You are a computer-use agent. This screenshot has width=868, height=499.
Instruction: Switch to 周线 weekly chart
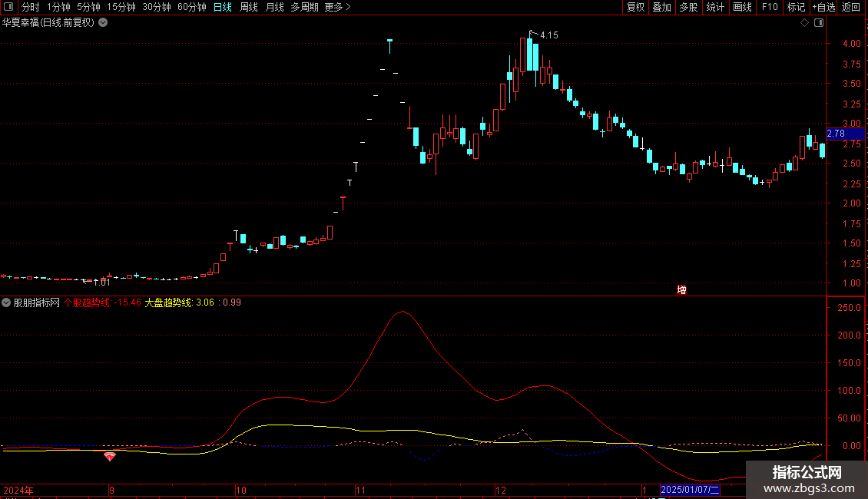pos(249,7)
